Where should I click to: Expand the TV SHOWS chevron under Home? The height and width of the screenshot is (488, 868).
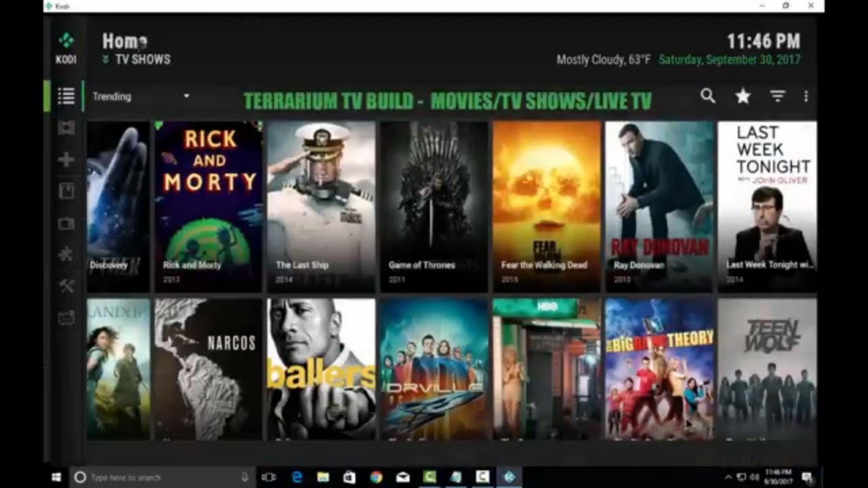click(x=105, y=60)
